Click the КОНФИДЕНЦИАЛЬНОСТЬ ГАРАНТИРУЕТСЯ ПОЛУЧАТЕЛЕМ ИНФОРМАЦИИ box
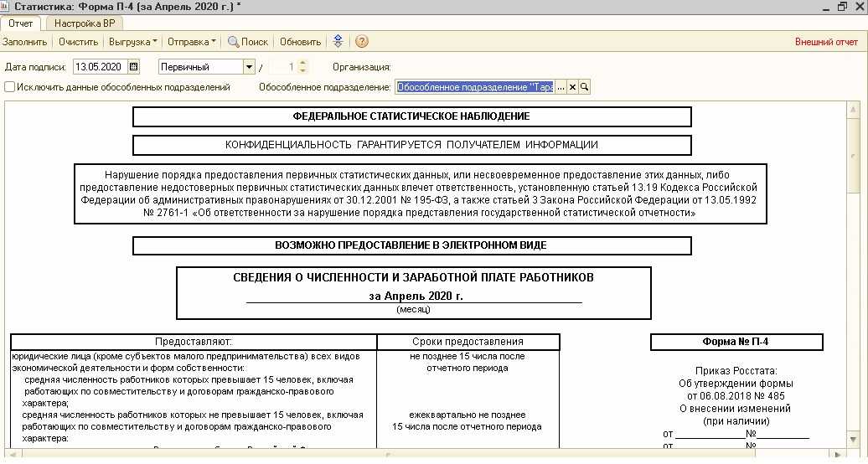This screenshot has height=464, width=868. point(411,145)
